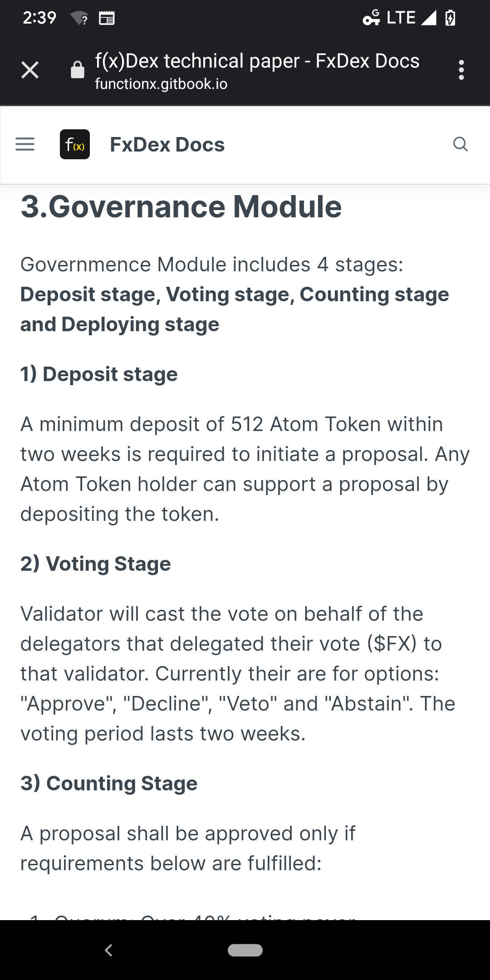The width and height of the screenshot is (490, 980).
Task: Tap the FxDex f(x) logo icon
Action: click(x=75, y=144)
